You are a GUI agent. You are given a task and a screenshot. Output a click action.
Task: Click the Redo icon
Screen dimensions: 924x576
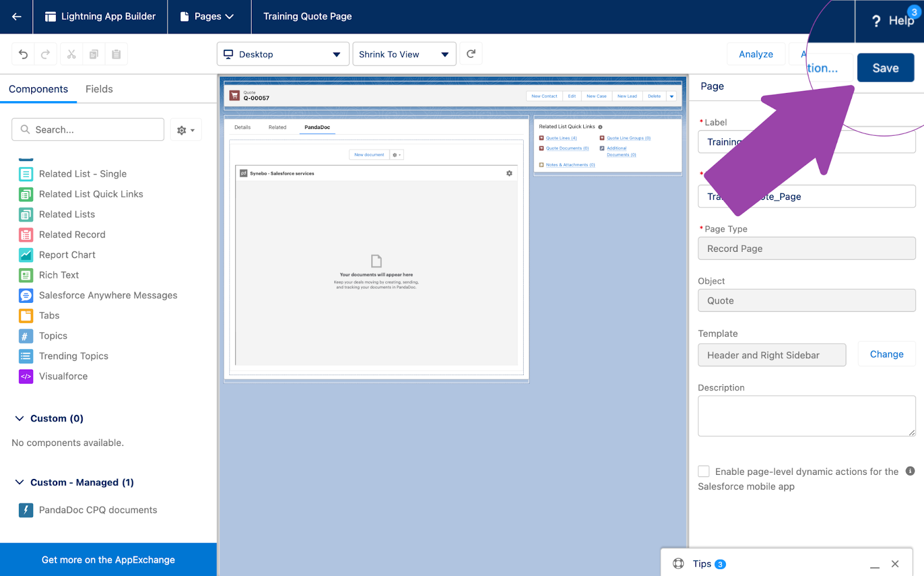point(46,54)
